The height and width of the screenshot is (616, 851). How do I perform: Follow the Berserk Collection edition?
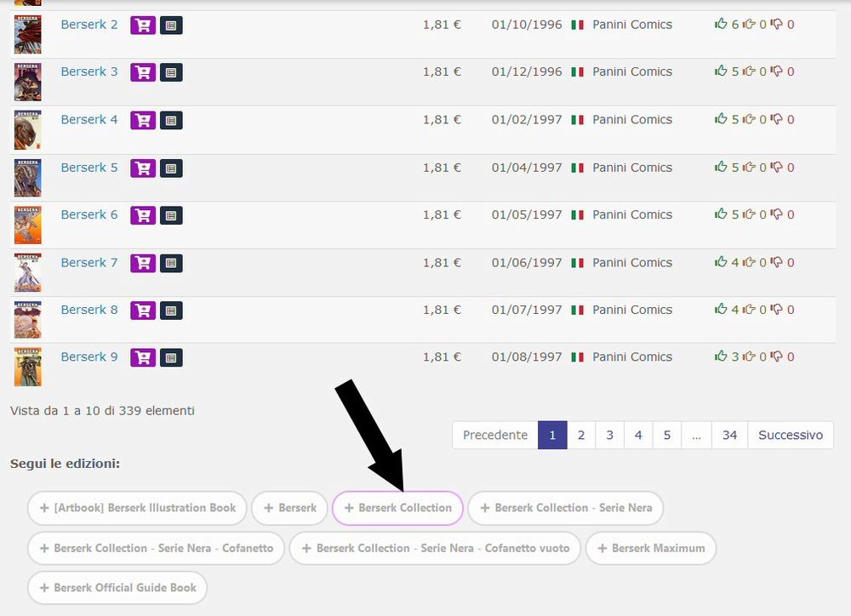397,508
